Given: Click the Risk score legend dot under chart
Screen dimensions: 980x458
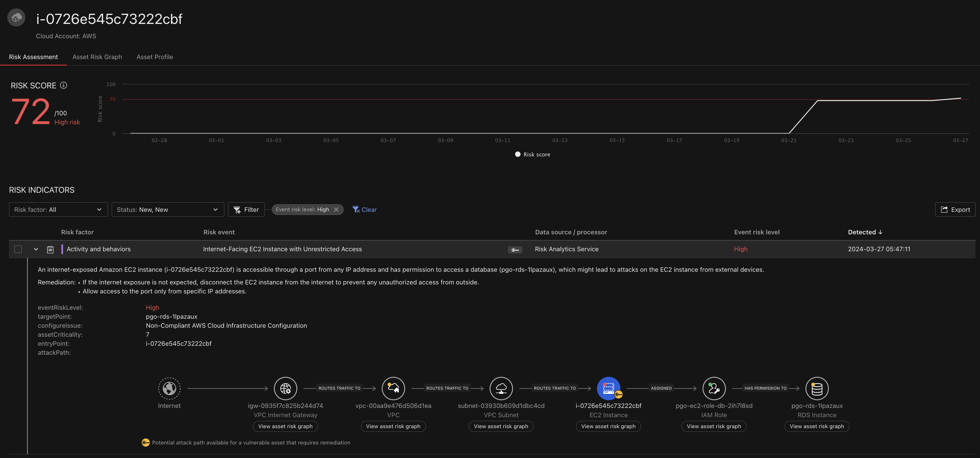Looking at the screenshot, I should (x=517, y=154).
